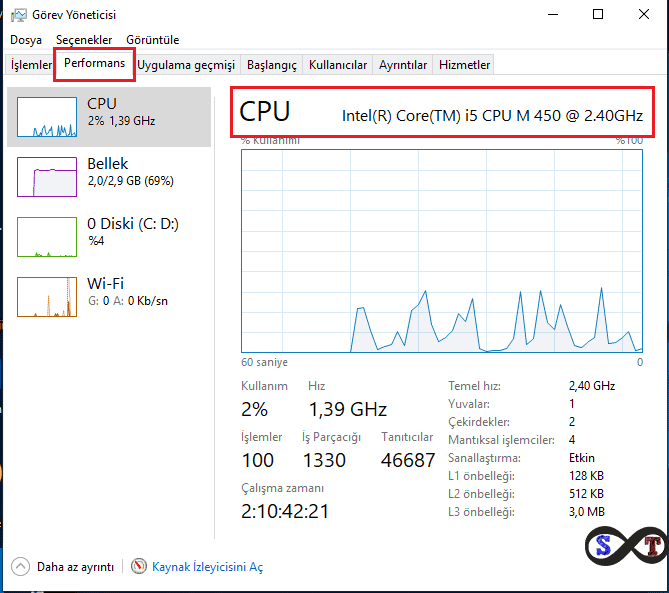The height and width of the screenshot is (593, 669).
Task: Switch to the İşlemler tab
Action: click(x=31, y=65)
